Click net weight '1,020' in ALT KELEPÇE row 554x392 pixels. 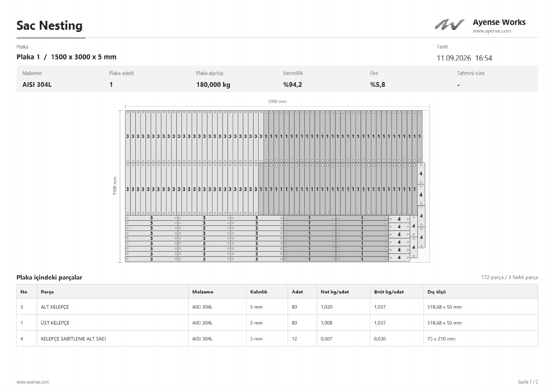click(x=326, y=307)
